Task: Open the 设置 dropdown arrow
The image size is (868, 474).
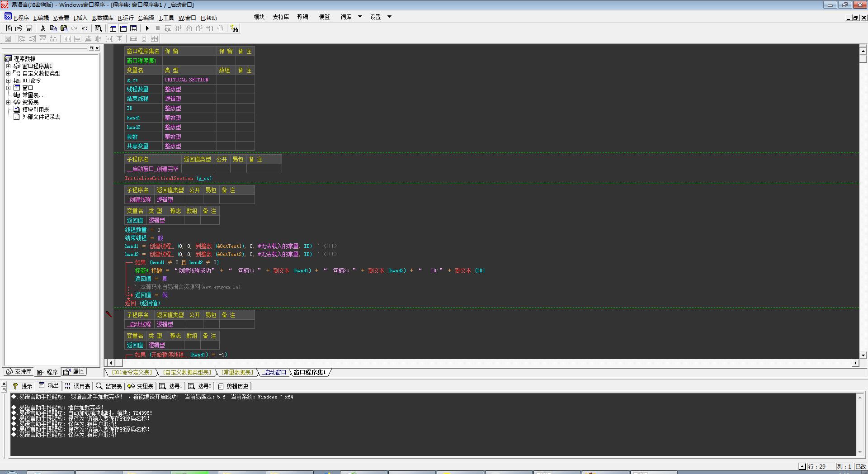Action: point(389,17)
